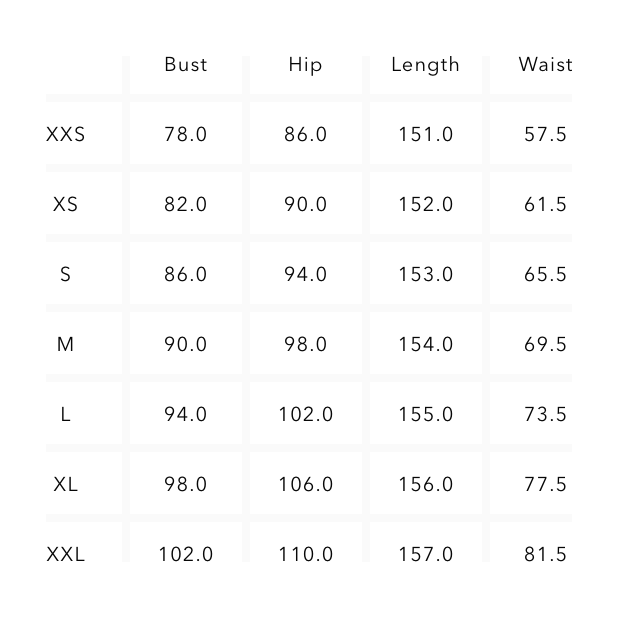Viewport: 618px width, 618px height.
Task: Select the XL size row label
Action: [x=66, y=484]
